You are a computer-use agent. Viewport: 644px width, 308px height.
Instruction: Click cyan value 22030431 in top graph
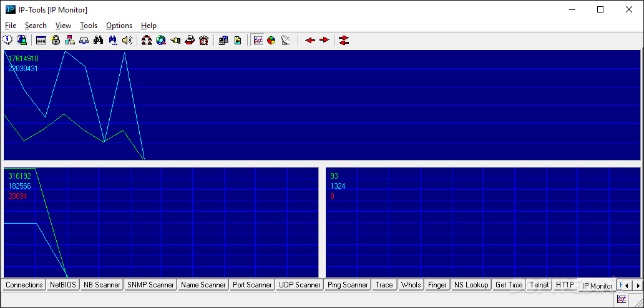[23, 69]
